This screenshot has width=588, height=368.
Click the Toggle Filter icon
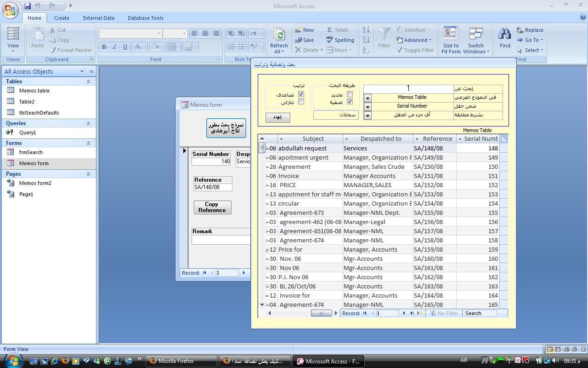398,50
